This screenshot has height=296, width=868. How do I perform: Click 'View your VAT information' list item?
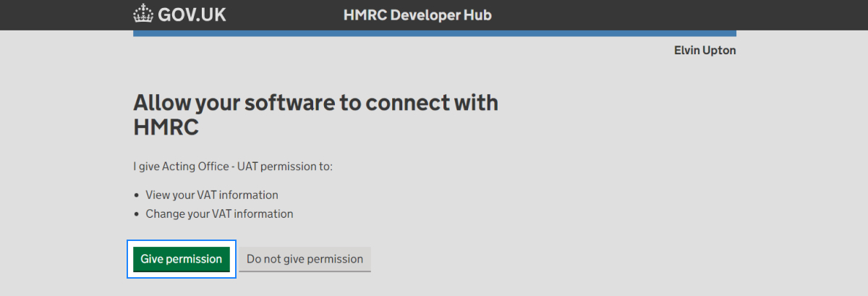tap(211, 195)
